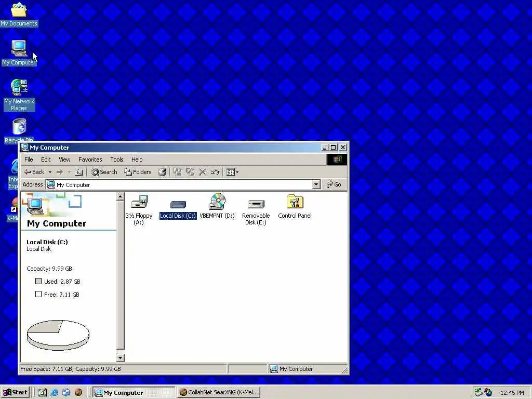
Task: Click the Windows logo throbber in menu bar
Action: click(337, 159)
